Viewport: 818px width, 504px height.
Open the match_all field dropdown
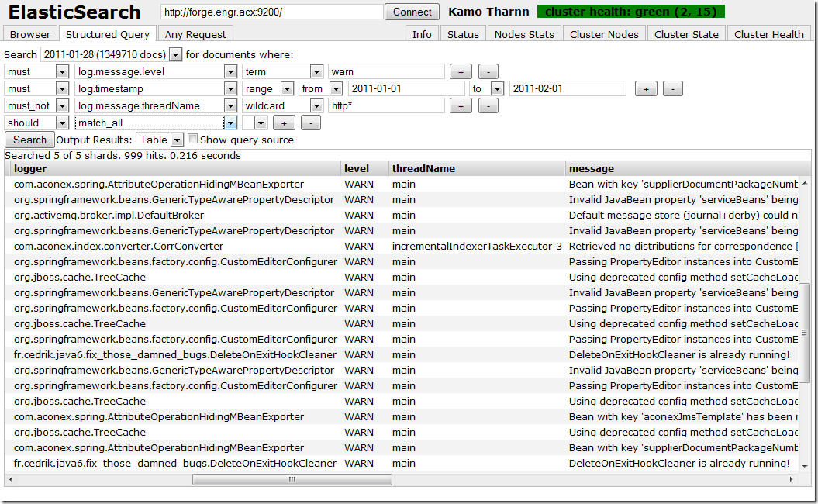pyautogui.click(x=156, y=123)
